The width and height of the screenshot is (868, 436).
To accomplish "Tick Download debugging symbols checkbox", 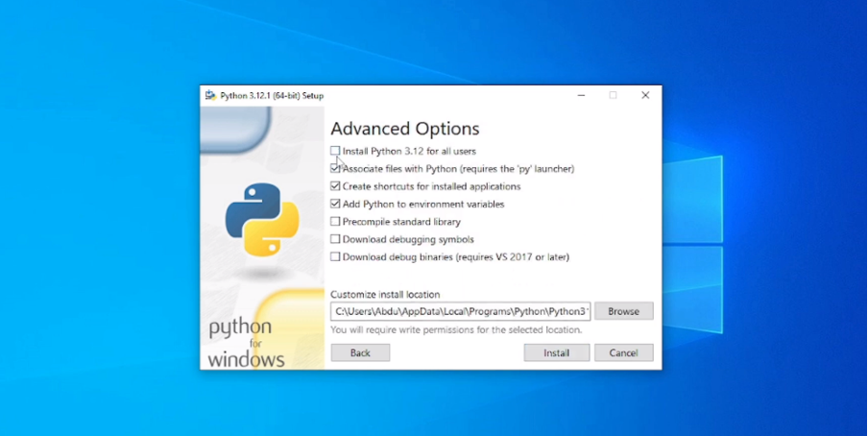I will (x=335, y=239).
